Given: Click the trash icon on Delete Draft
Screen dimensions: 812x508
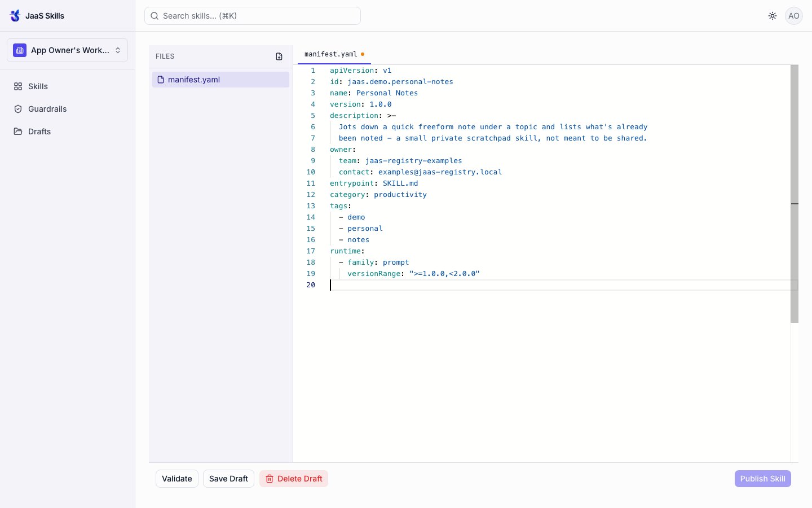Looking at the screenshot, I should click(x=270, y=479).
